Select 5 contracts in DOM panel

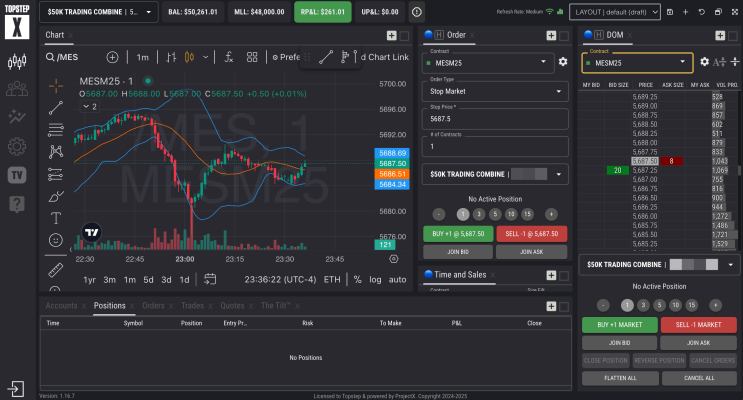[x=659, y=305]
